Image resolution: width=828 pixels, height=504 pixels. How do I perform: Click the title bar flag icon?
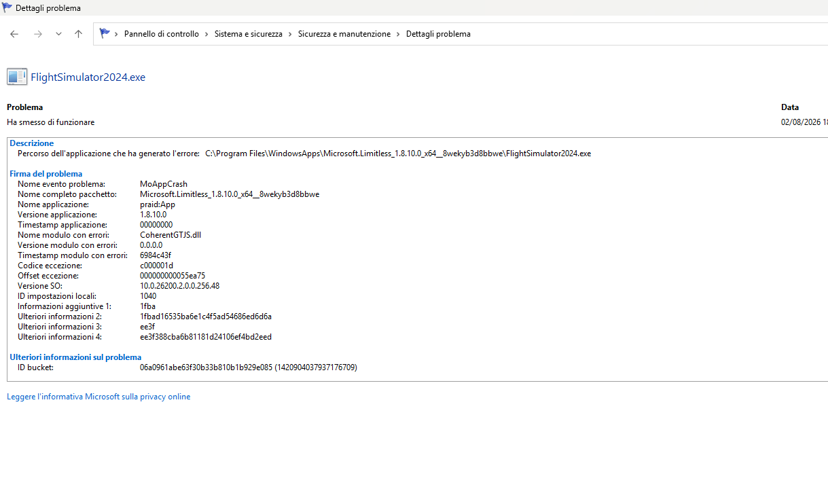point(7,7)
